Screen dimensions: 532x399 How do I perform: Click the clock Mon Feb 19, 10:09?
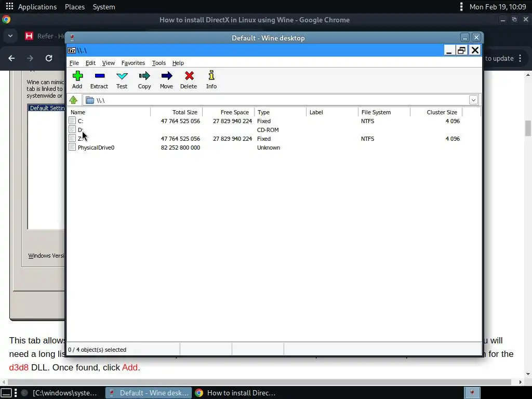(498, 7)
